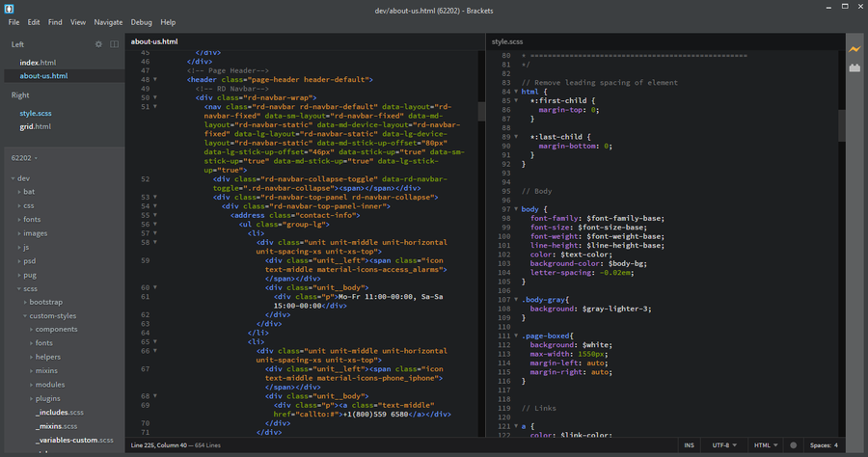Click the split view layout icon
The width and height of the screenshot is (868, 457).
click(114, 44)
